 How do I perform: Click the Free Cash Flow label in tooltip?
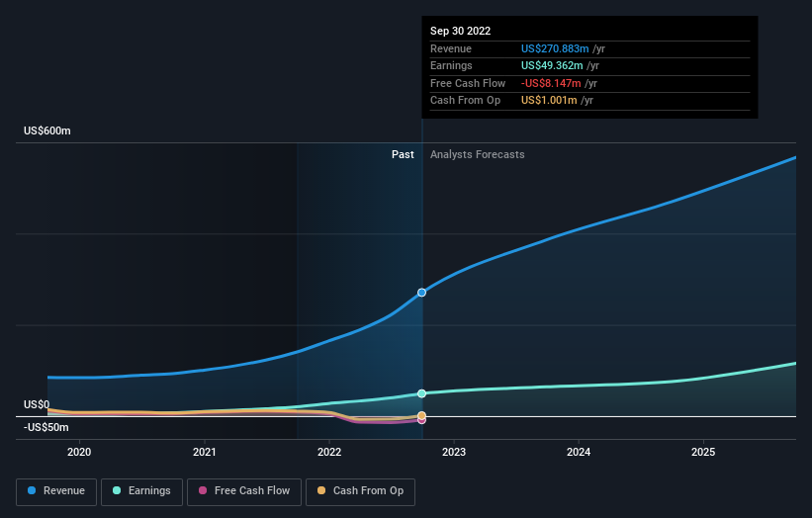pyautogui.click(x=468, y=83)
